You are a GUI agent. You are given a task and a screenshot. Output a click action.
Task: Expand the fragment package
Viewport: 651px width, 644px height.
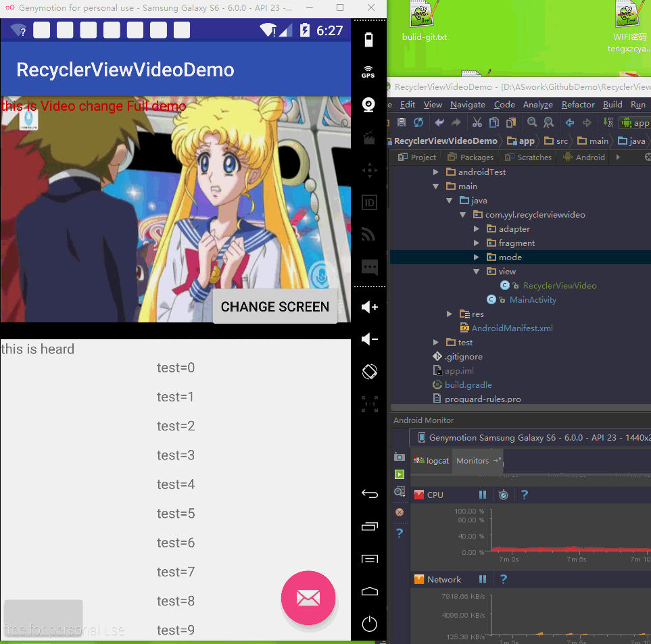click(477, 243)
